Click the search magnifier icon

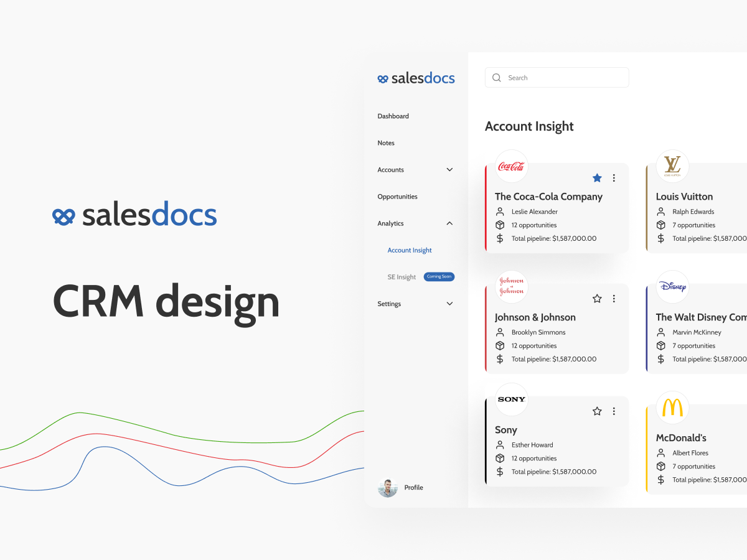(x=496, y=78)
